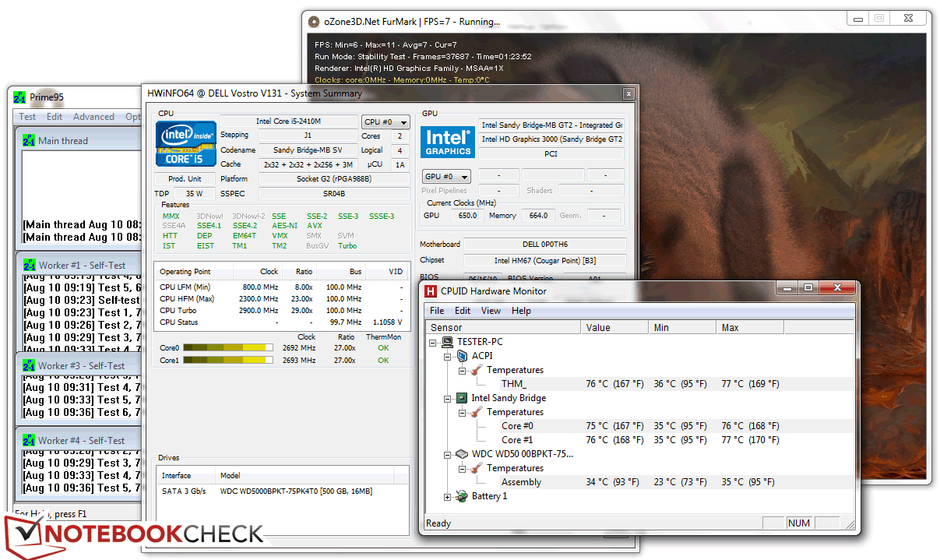Click the Worker #4 window icon

[x=29, y=440]
